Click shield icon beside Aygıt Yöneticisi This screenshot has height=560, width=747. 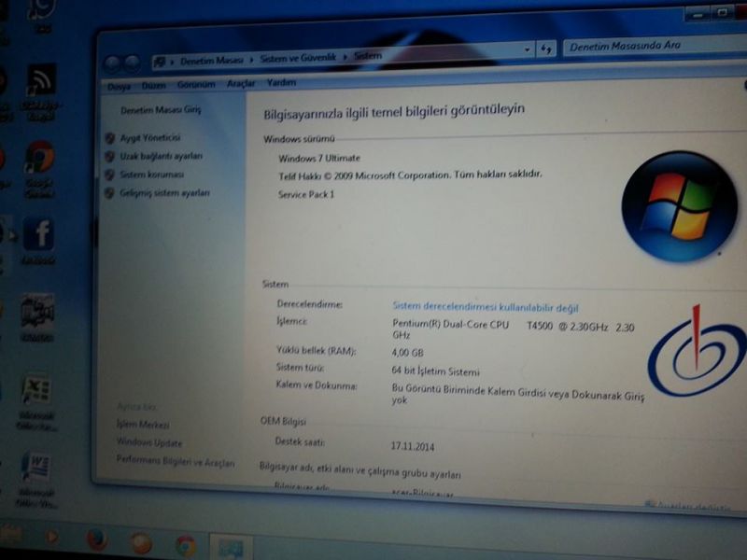click(110, 138)
